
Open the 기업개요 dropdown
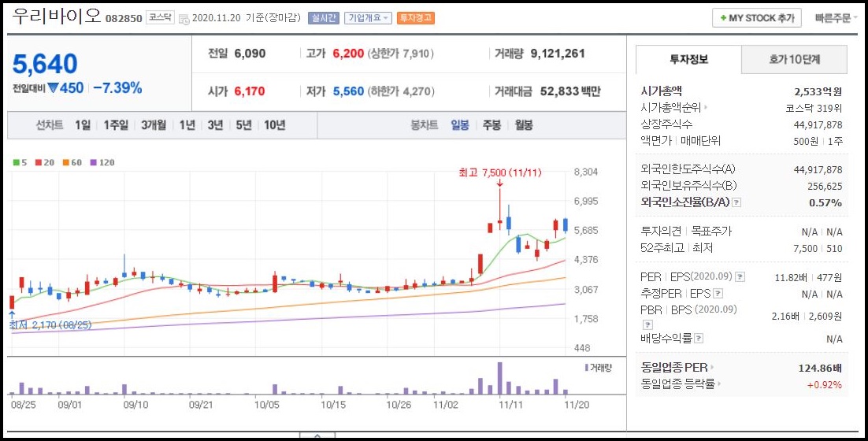tap(368, 18)
